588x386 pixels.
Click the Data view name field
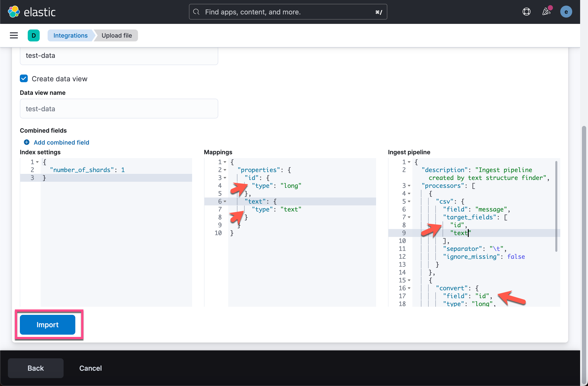(x=119, y=109)
